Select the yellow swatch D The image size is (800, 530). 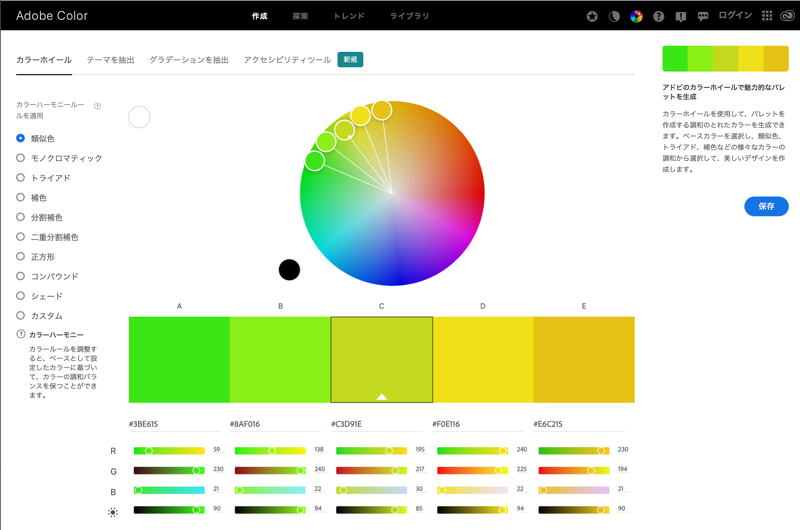coord(483,359)
